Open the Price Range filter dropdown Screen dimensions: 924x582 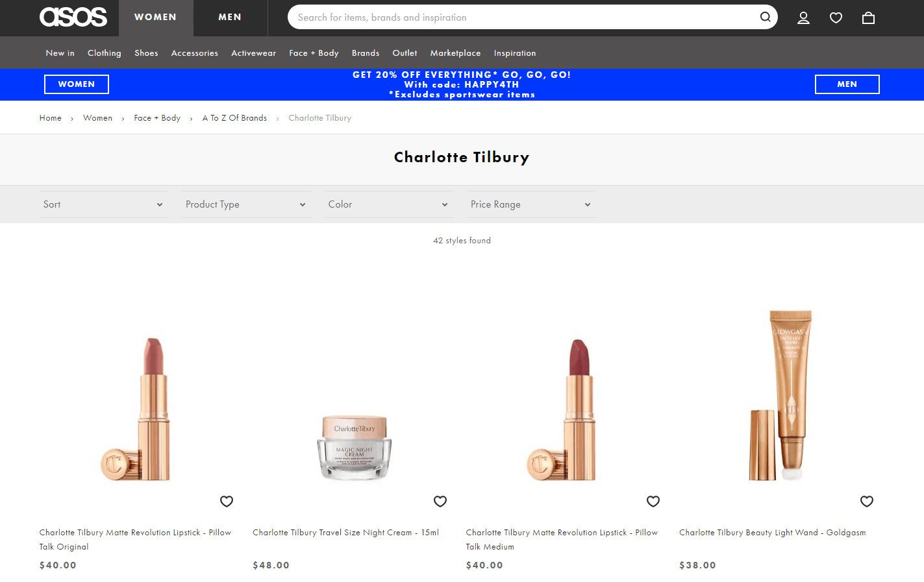pyautogui.click(x=531, y=204)
